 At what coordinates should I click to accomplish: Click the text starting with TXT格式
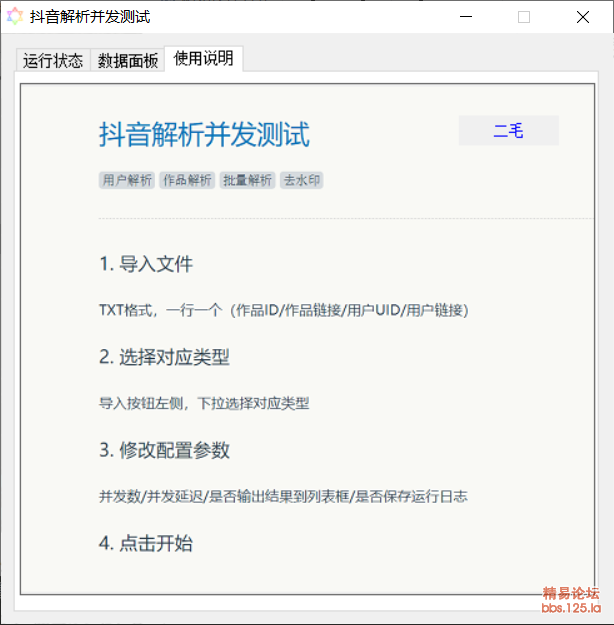[x=283, y=310]
